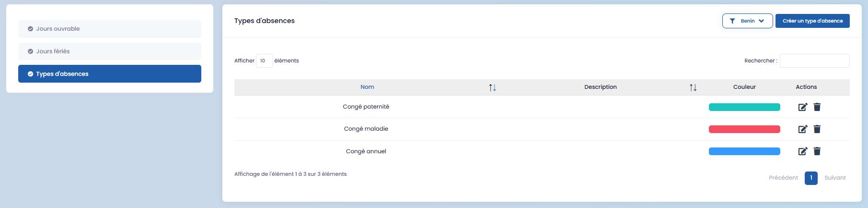The image size is (868, 208).
Task: Select the Types d'absences tab
Action: coord(110,74)
